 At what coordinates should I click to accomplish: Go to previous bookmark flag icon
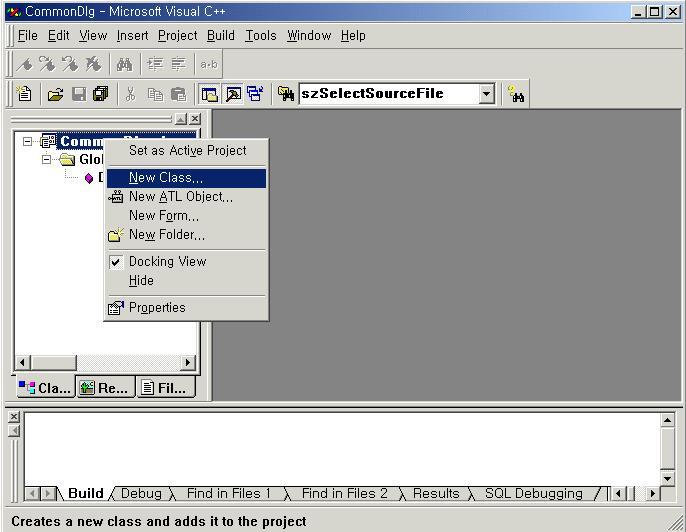click(70, 64)
